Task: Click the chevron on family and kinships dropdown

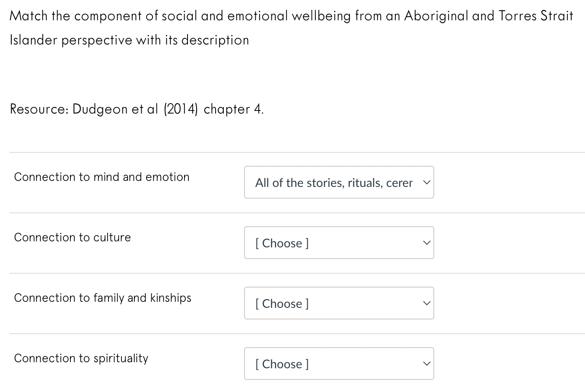Action: coord(425,303)
